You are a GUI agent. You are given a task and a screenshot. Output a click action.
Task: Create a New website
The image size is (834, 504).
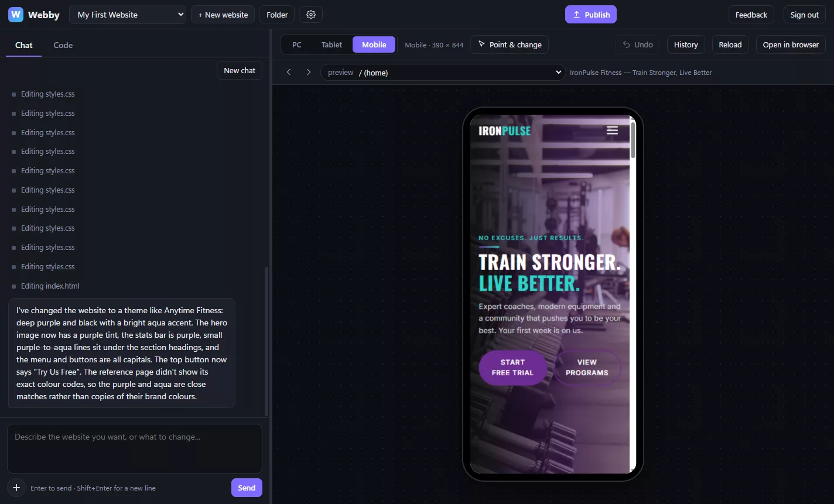click(x=223, y=15)
